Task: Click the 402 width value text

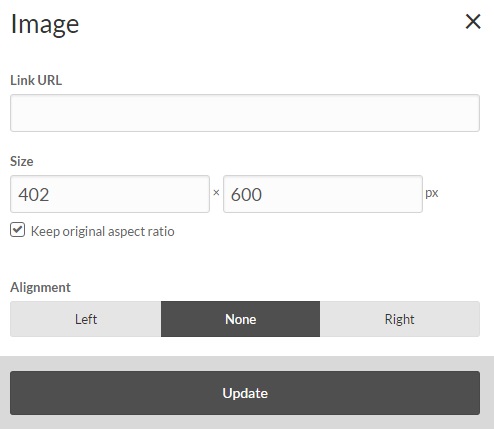Action: [34, 194]
